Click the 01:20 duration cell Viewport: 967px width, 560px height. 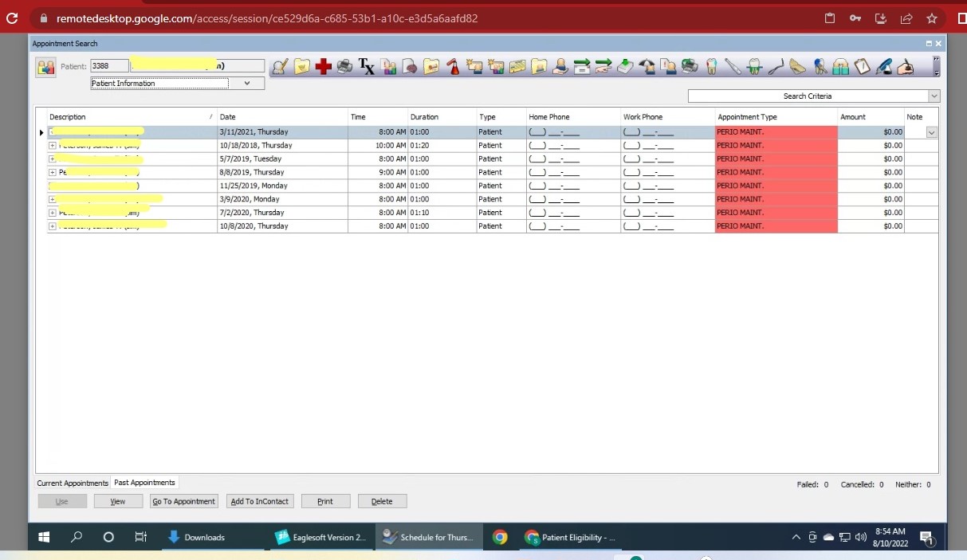pyautogui.click(x=442, y=146)
